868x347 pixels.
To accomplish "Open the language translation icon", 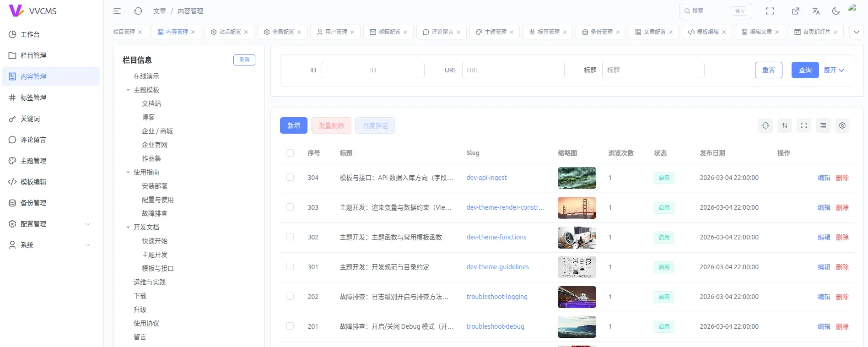I will pyautogui.click(x=816, y=11).
